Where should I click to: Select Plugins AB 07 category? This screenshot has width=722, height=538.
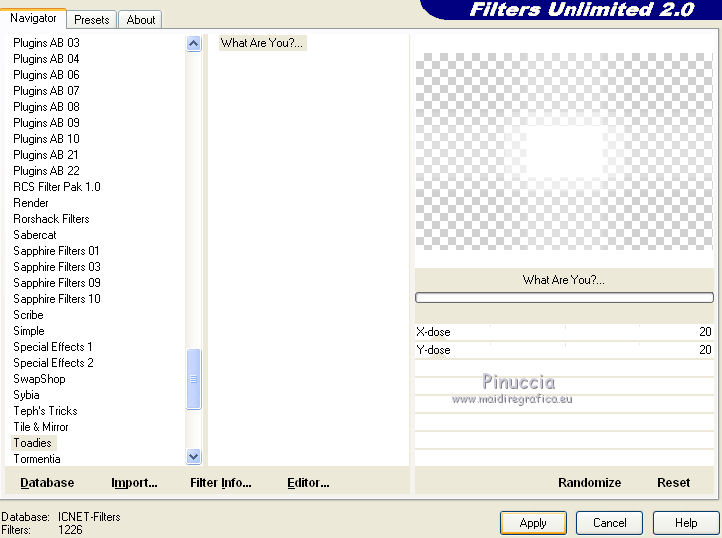(x=46, y=91)
